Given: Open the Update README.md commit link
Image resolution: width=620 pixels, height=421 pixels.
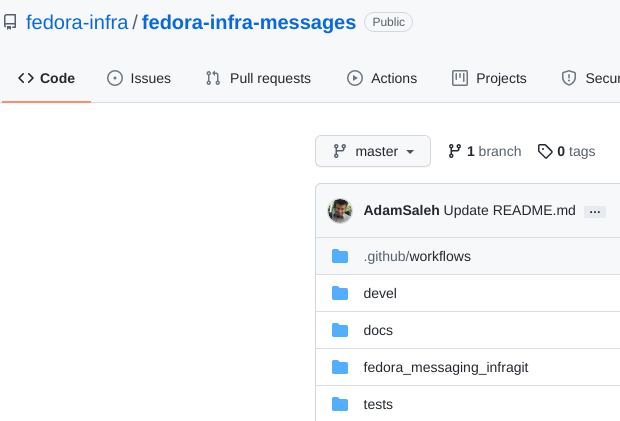Looking at the screenshot, I should point(509,211).
